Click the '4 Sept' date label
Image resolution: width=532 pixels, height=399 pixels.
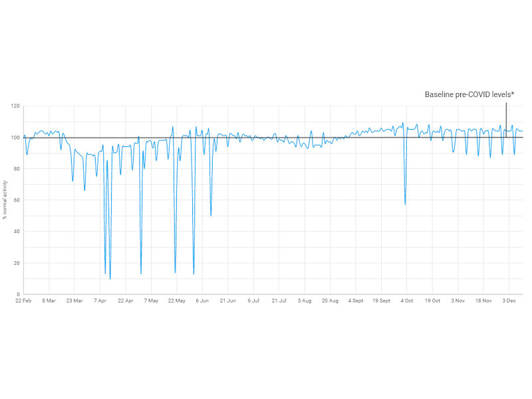click(356, 301)
